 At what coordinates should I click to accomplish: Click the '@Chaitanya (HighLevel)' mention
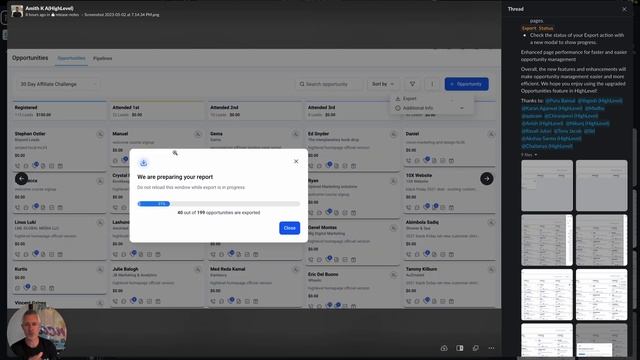(x=547, y=146)
